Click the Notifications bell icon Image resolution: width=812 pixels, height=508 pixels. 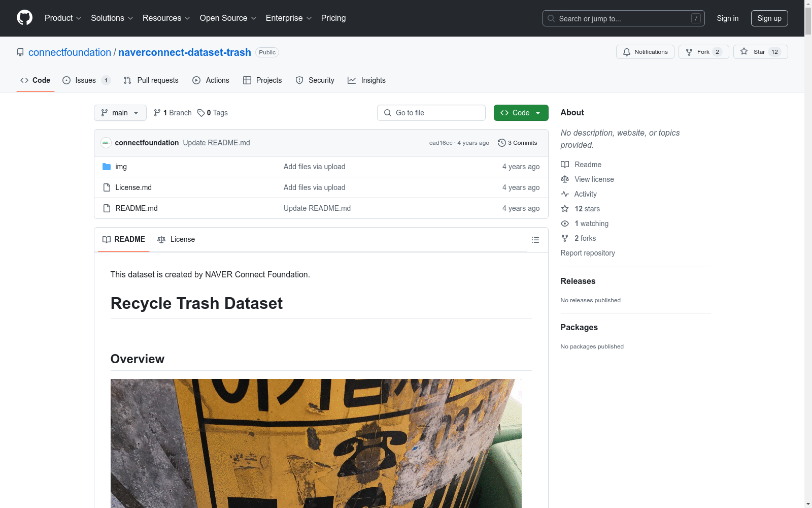(x=627, y=52)
